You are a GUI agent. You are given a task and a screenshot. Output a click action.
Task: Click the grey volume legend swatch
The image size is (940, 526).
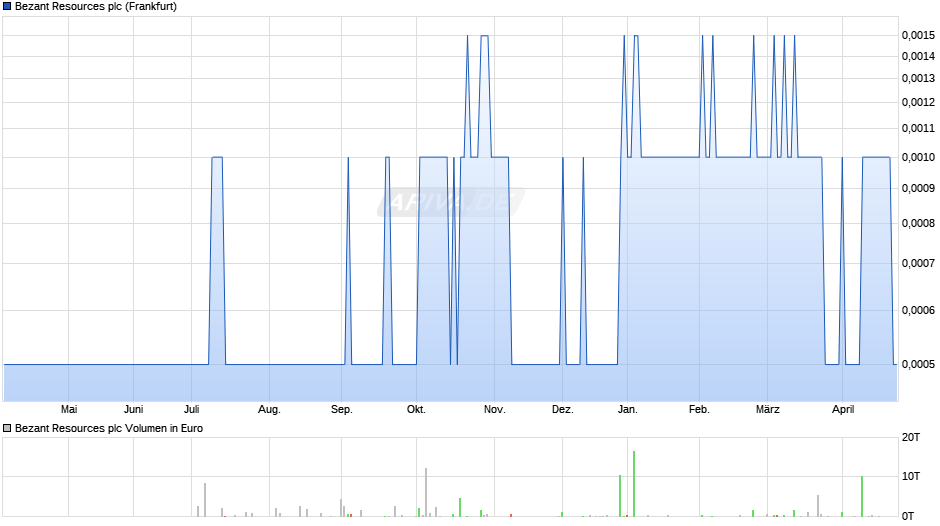(7, 428)
